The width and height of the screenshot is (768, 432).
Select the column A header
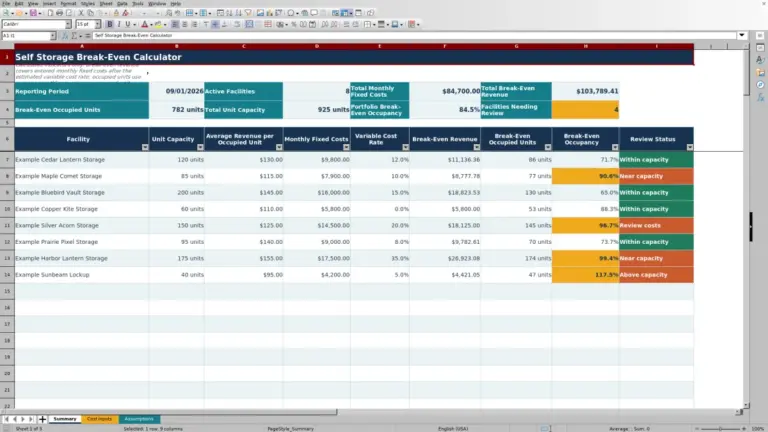82,46
